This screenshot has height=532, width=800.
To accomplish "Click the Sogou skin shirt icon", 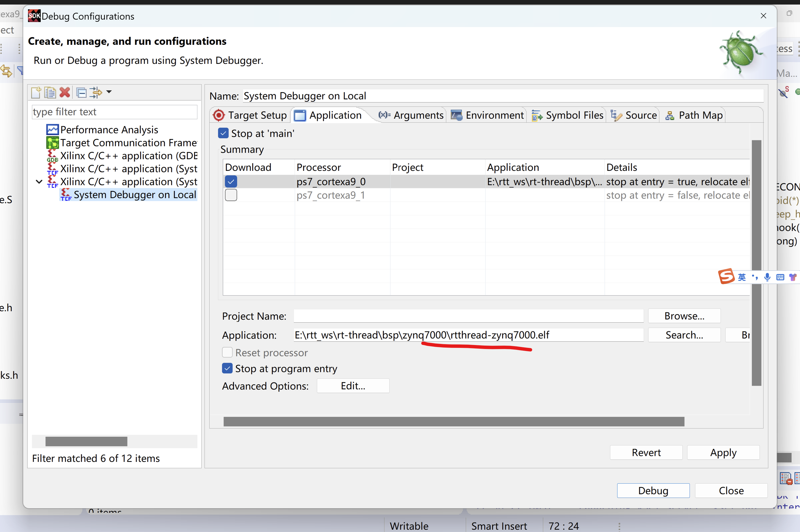I will point(793,277).
